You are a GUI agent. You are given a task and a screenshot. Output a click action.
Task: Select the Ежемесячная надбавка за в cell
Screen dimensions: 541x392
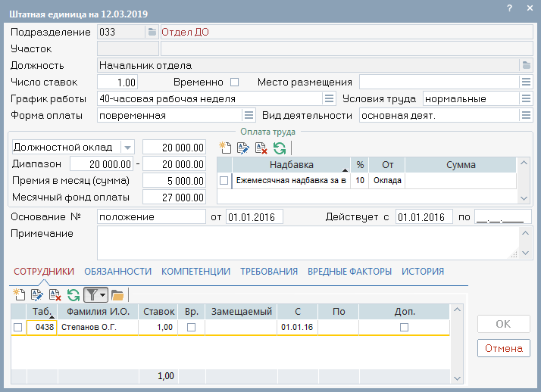click(291, 180)
